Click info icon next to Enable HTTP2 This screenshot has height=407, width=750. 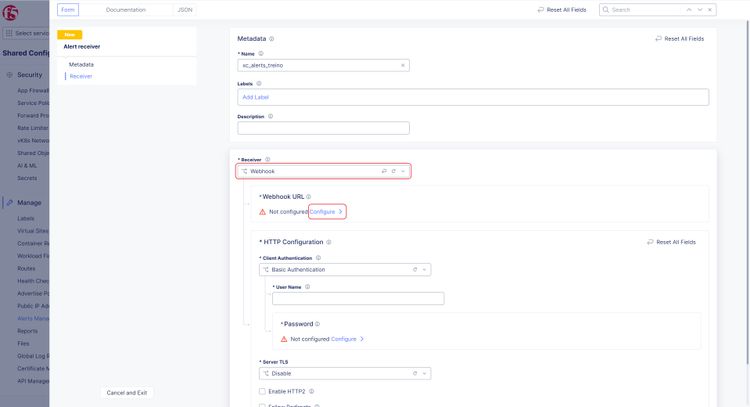[312, 391]
